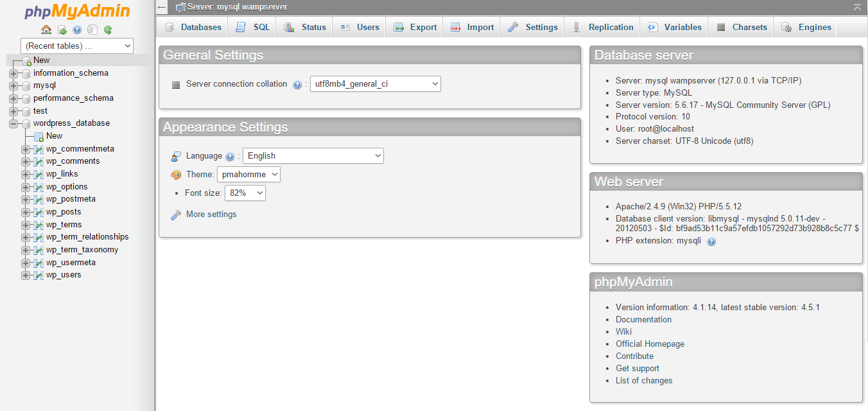
Task: Open the Databases tab
Action: [x=193, y=27]
